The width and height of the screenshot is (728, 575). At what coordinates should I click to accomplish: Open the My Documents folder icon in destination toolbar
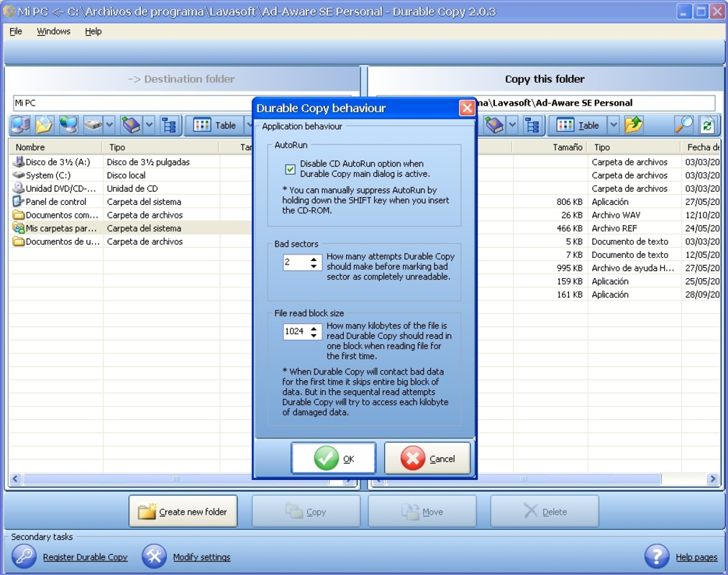click(44, 125)
